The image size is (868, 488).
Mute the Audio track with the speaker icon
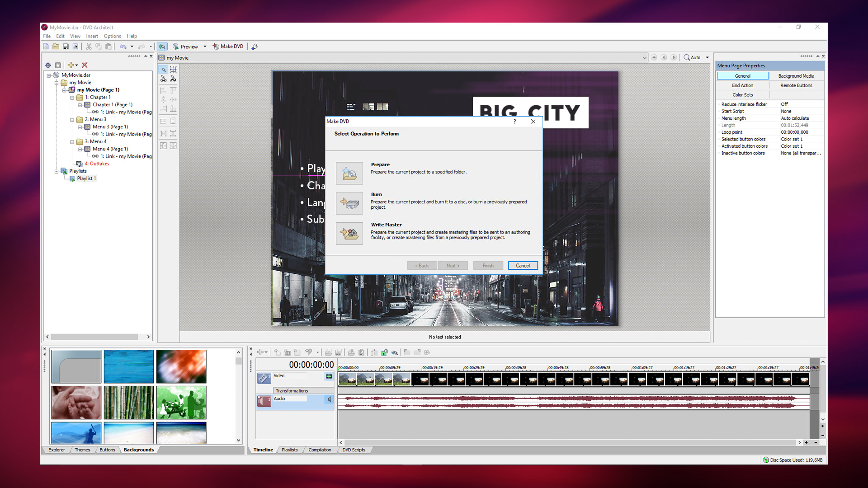pyautogui.click(x=329, y=399)
